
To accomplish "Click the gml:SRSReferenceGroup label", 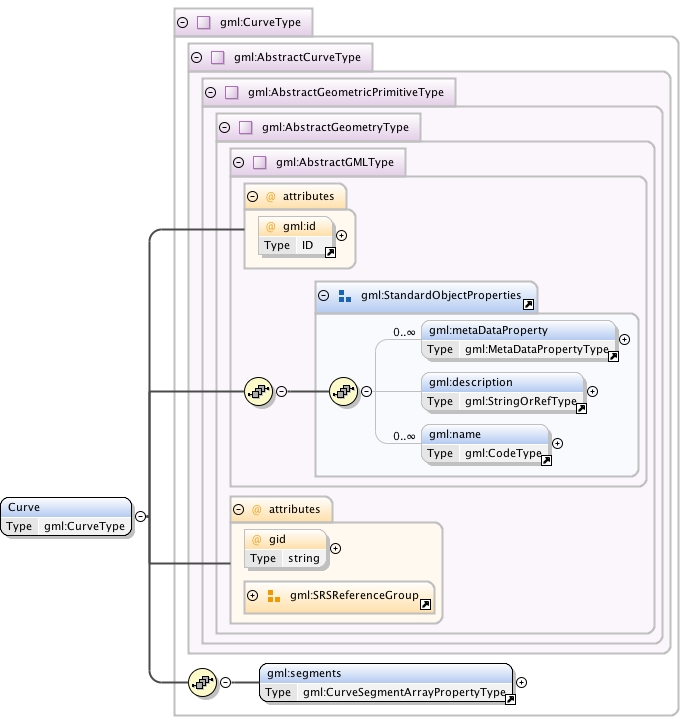I will pyautogui.click(x=354, y=595).
